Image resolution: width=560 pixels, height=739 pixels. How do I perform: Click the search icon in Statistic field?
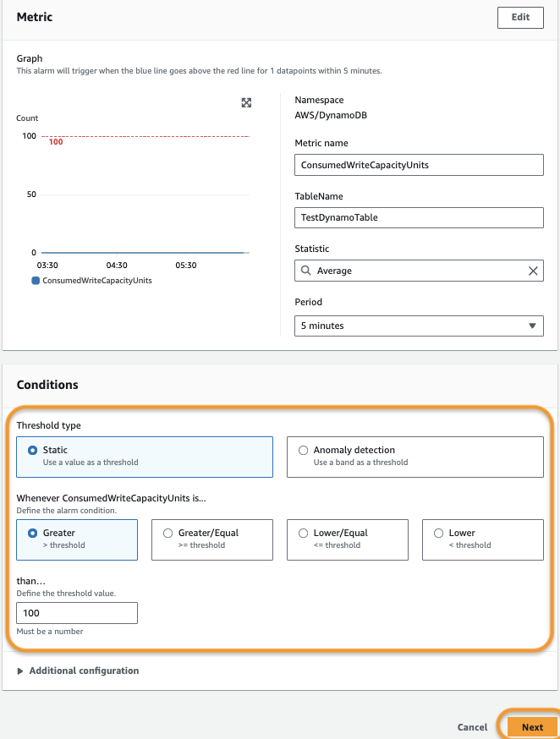coord(306,271)
